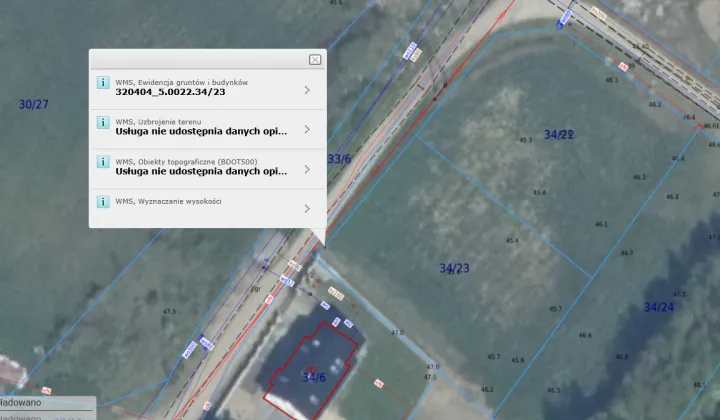Viewport: 720px width, 420px height.
Task: Click info icon for Ewidencja gruntów i budynków
Action: click(x=103, y=83)
